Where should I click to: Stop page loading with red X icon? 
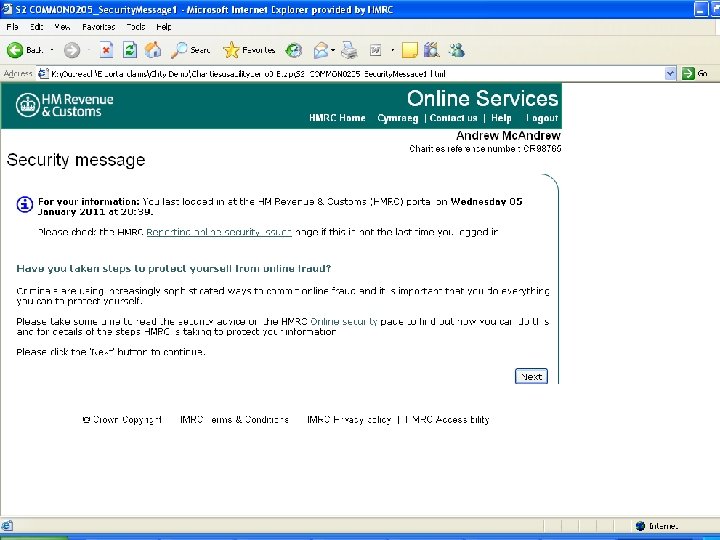(x=106, y=50)
